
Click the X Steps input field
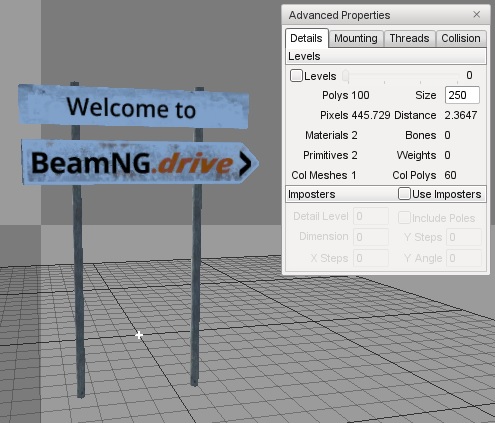coord(371,258)
